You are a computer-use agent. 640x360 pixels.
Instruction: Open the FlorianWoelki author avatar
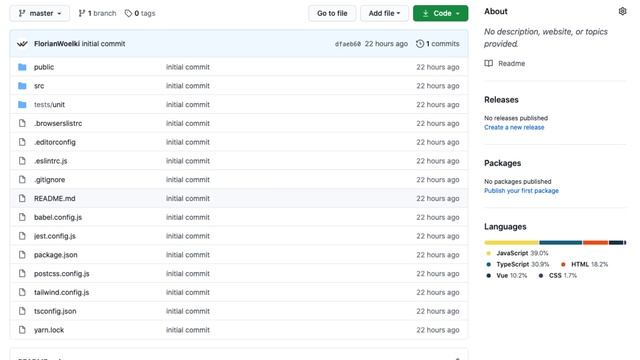pyautogui.click(x=22, y=44)
